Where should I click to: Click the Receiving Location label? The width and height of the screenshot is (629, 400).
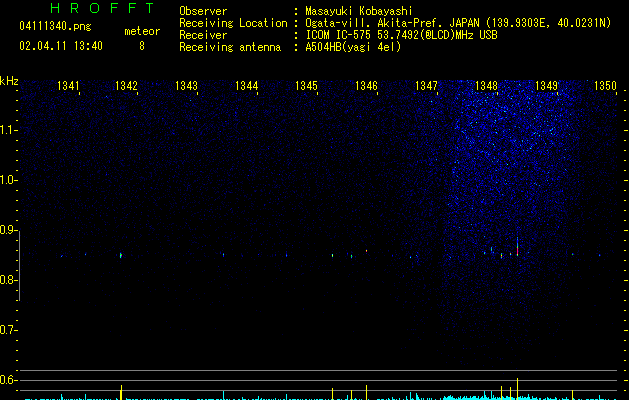(x=233, y=23)
